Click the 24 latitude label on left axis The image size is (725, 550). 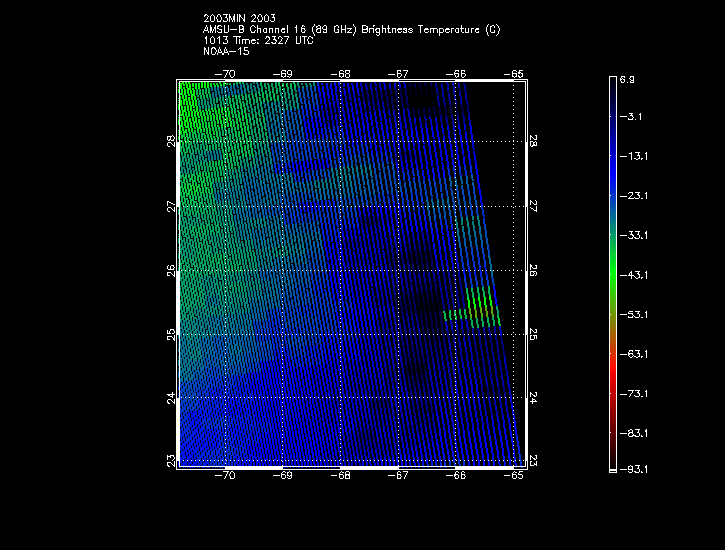coord(171,398)
